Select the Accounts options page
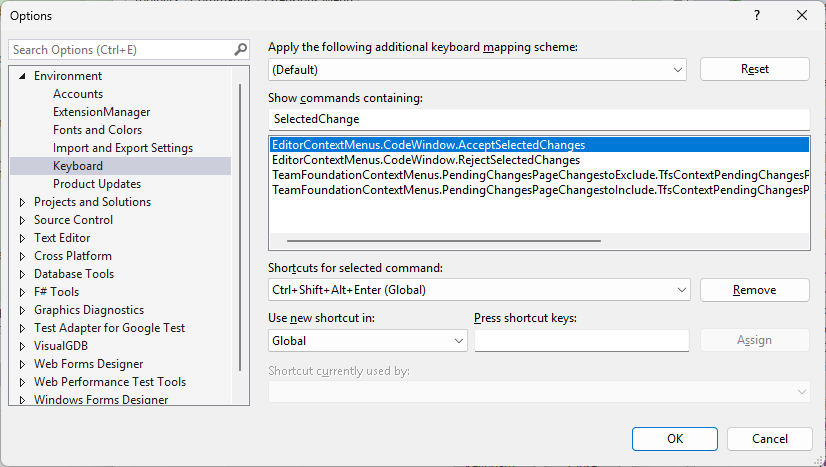826x467 pixels. 78,94
